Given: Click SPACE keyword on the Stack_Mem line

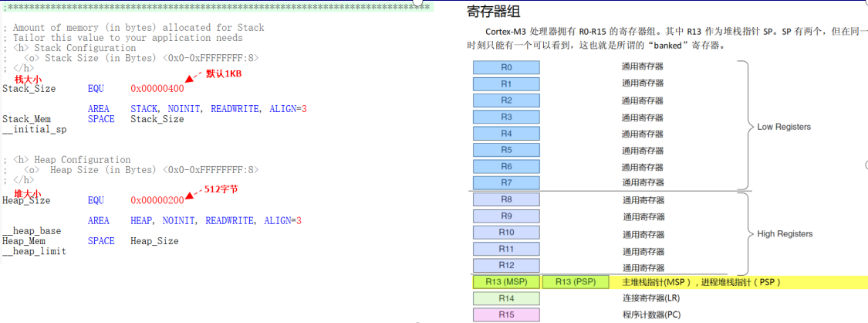Looking at the screenshot, I should (101, 119).
